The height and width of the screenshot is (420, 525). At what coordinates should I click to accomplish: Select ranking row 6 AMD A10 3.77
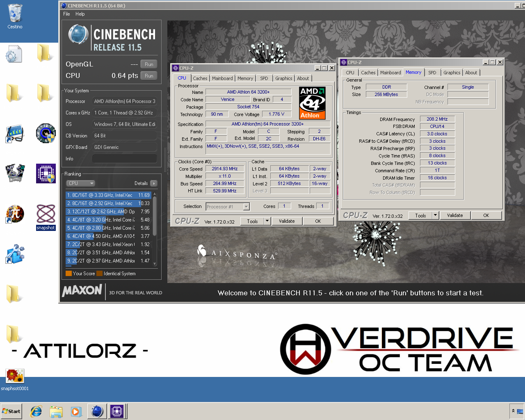pos(108,236)
